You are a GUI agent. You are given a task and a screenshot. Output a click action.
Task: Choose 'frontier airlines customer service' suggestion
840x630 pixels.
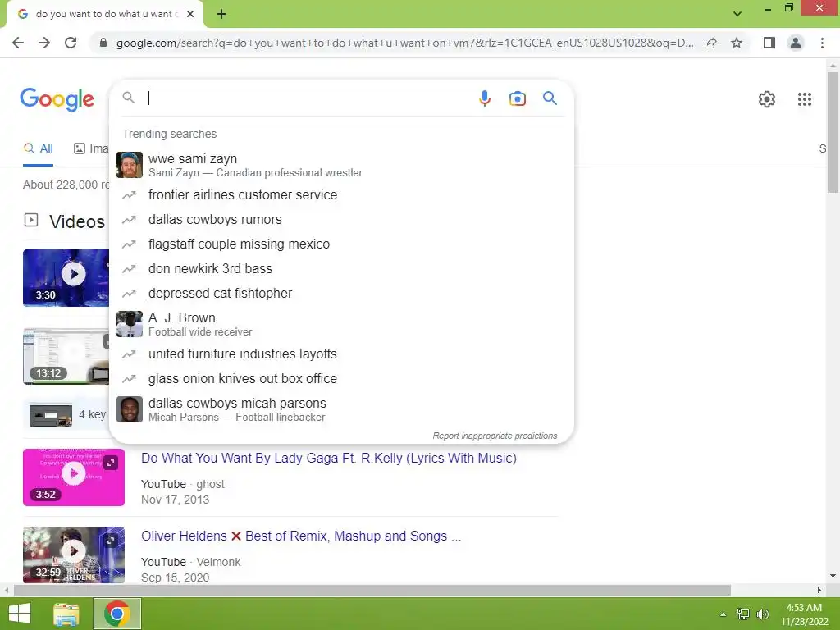point(341,195)
